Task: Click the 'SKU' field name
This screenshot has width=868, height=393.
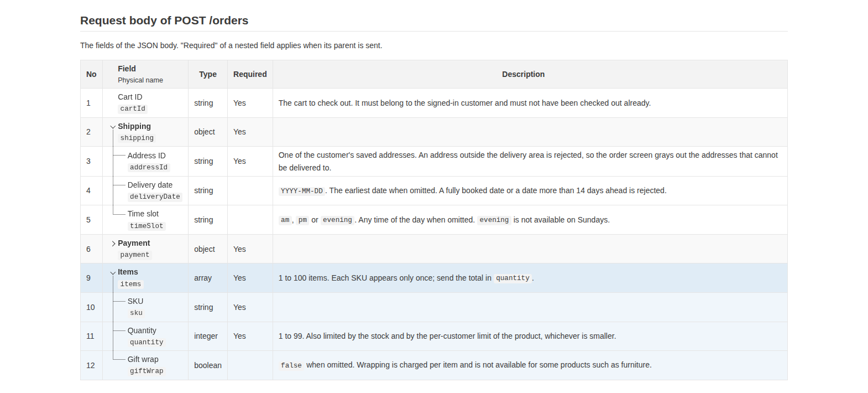Action: (135, 301)
